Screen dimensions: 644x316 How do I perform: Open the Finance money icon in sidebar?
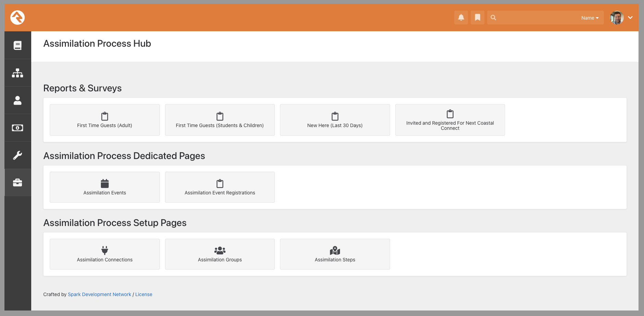point(17,128)
